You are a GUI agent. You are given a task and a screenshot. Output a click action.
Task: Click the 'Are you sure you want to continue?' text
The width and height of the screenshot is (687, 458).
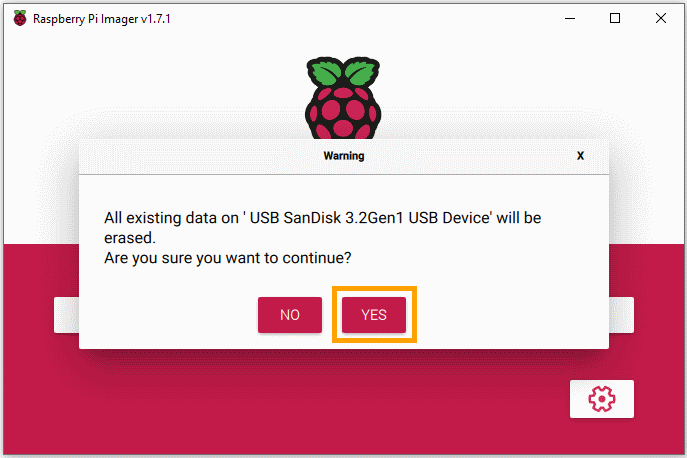tap(227, 258)
